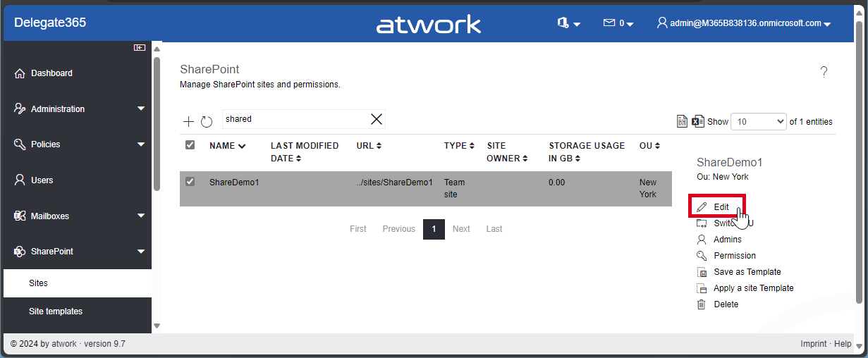868x358 pixels.
Task: Choose Admins from the action menu
Action: [x=728, y=240]
